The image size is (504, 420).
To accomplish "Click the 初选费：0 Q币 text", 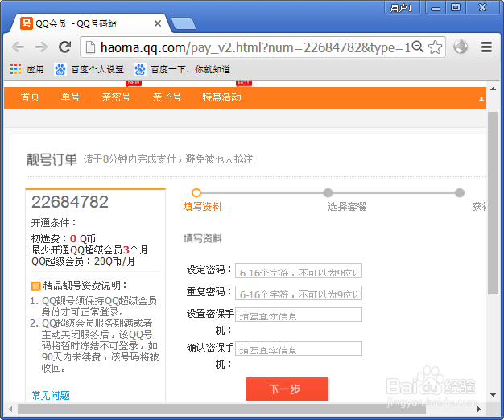I will point(64,239).
